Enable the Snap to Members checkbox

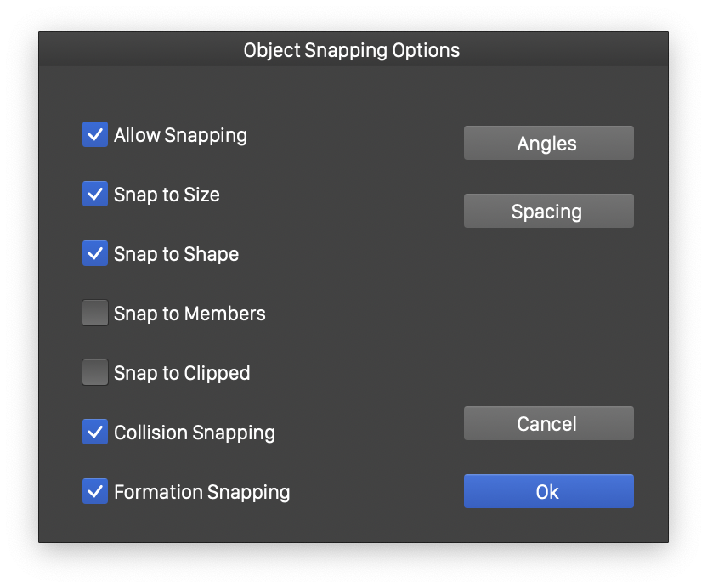click(x=95, y=313)
